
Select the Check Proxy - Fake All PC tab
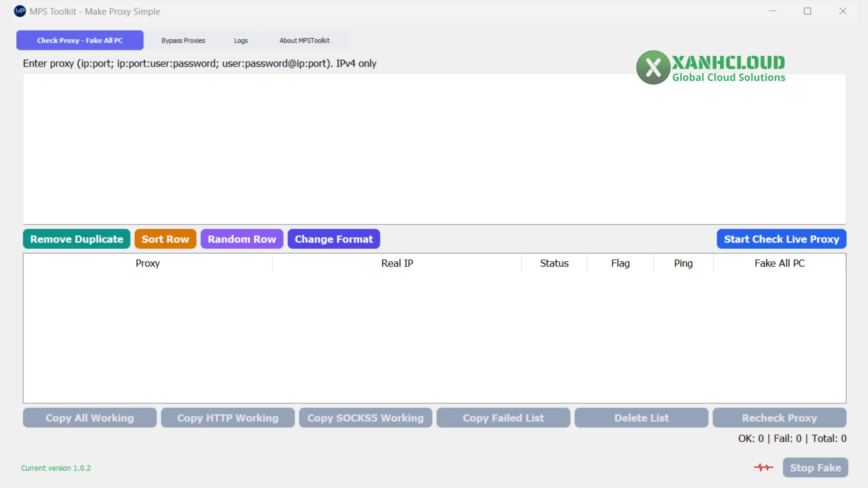80,40
